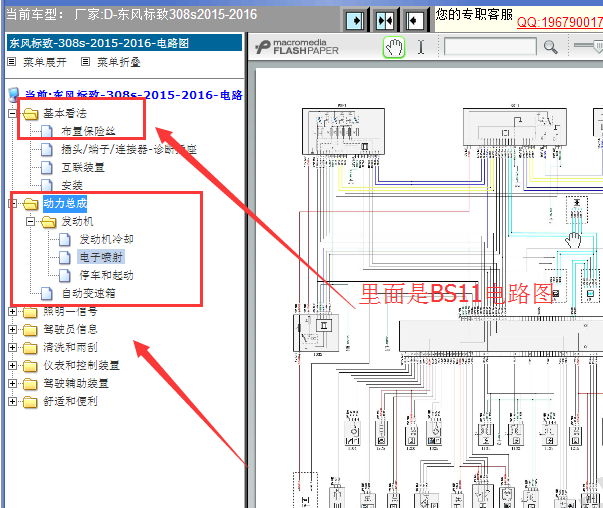Viewport: 603px width, 508px height.
Task: Click the 驾驶员信息 folder icon
Action: [x=30, y=330]
